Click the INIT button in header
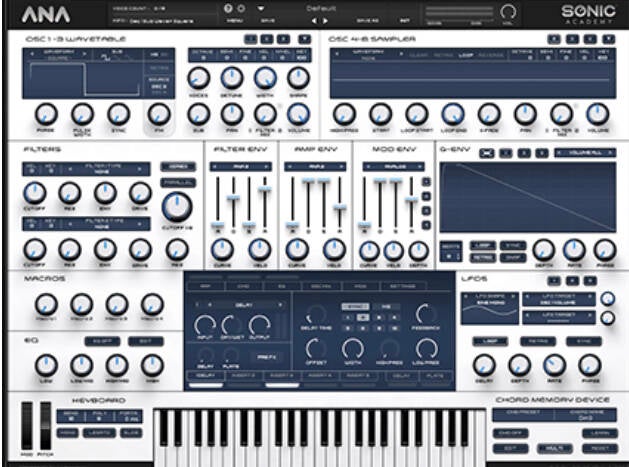 click(405, 20)
